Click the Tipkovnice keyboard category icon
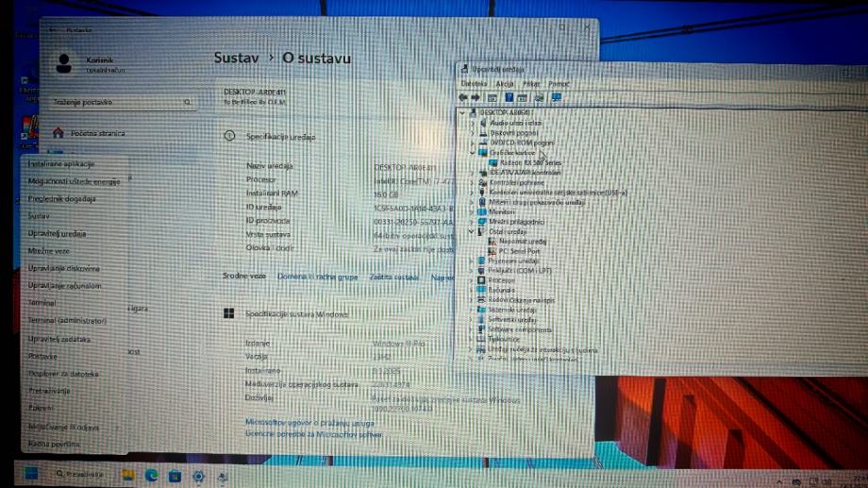 pyautogui.click(x=481, y=339)
